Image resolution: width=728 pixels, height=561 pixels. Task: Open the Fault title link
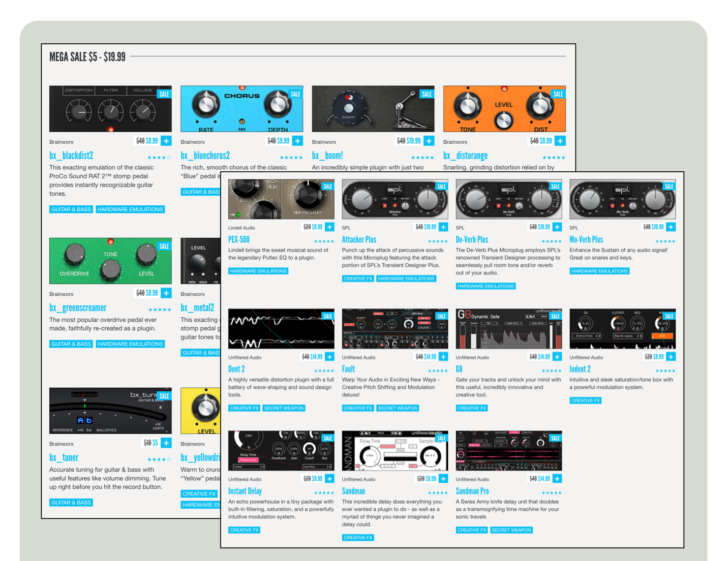pyautogui.click(x=348, y=369)
